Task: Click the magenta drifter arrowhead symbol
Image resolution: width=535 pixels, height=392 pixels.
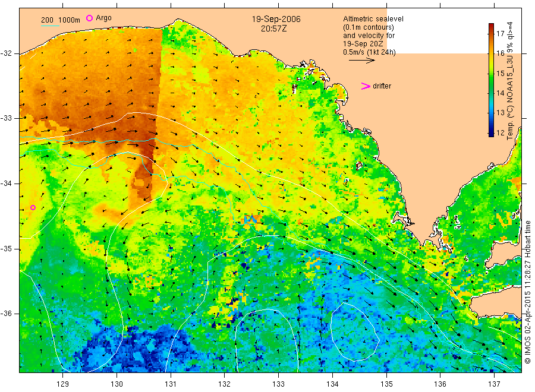Action: tap(366, 86)
